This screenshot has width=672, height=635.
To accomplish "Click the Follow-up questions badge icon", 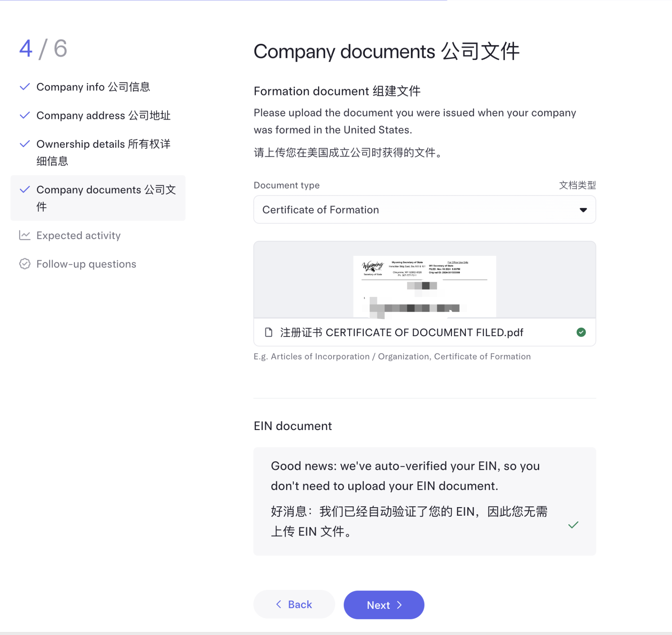I will pos(25,264).
